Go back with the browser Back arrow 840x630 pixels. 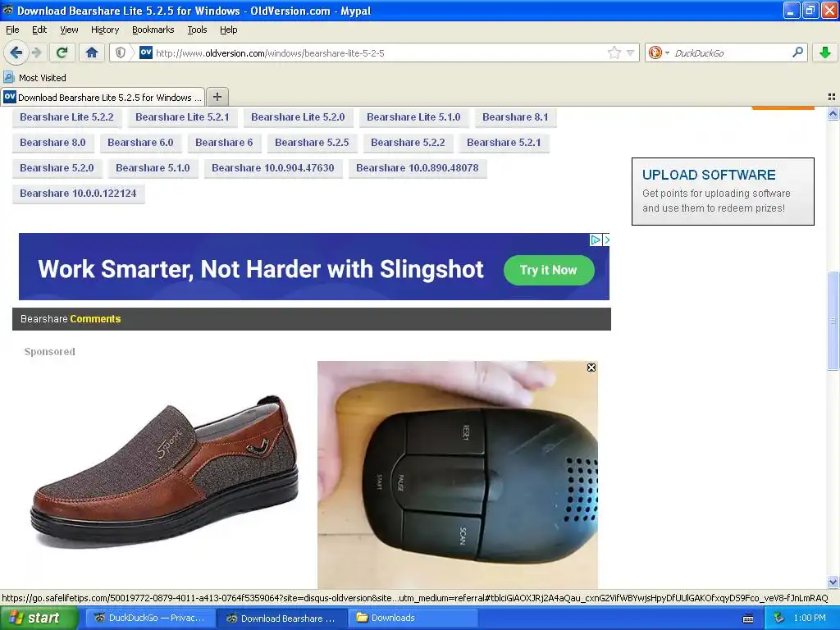(x=16, y=52)
